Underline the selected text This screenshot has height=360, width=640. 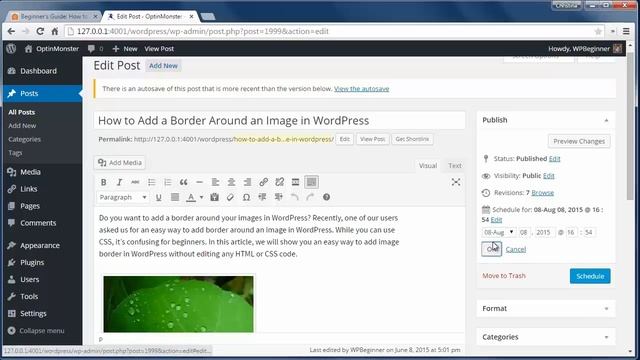pos(158,198)
